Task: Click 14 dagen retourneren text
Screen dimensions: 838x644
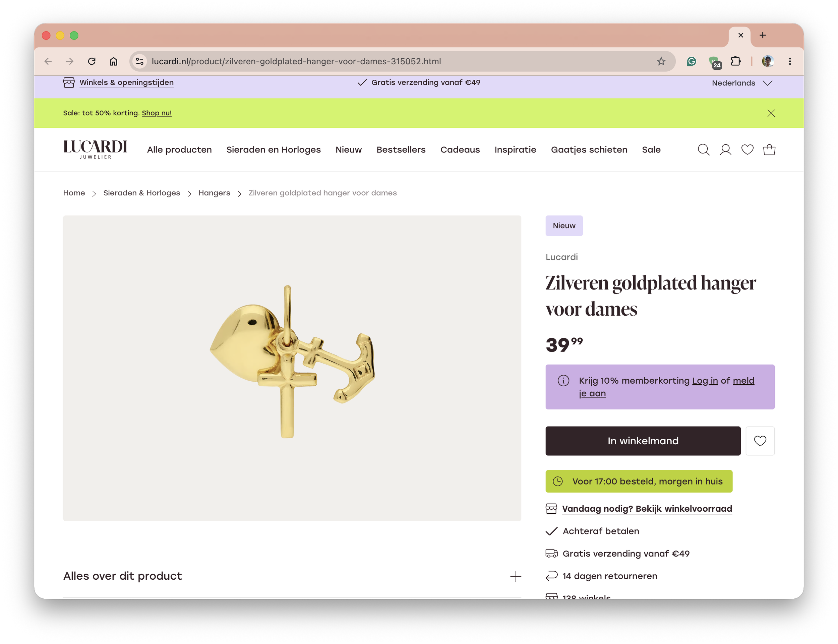Action: (609, 576)
